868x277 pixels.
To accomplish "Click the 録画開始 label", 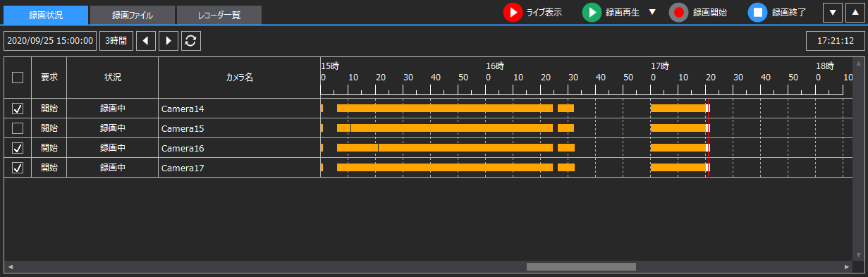I will (x=710, y=13).
